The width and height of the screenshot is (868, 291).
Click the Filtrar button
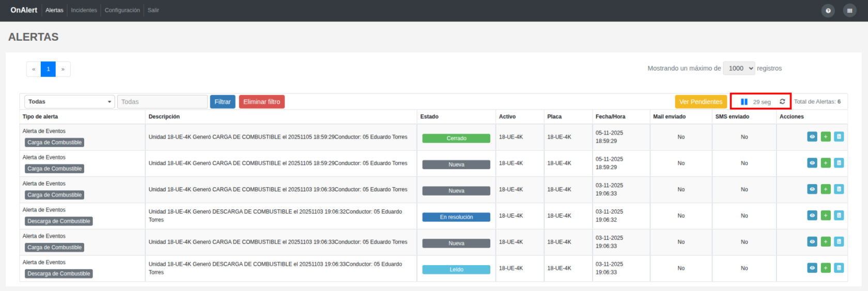coord(223,102)
